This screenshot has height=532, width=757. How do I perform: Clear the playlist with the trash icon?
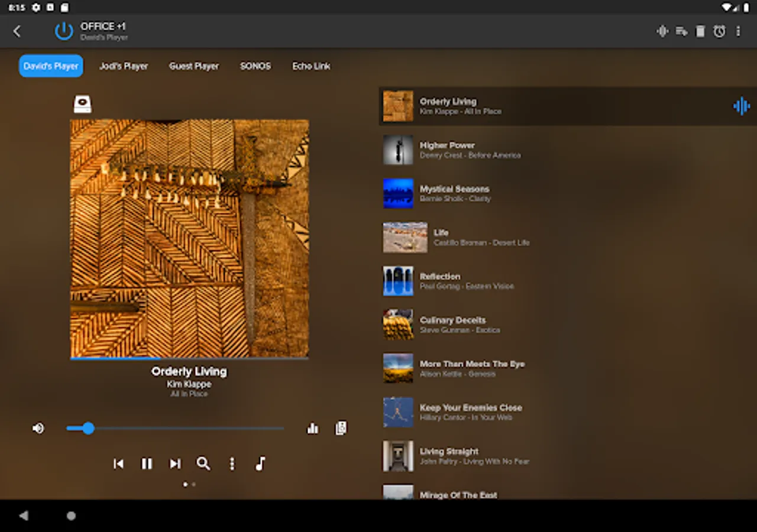(x=700, y=31)
